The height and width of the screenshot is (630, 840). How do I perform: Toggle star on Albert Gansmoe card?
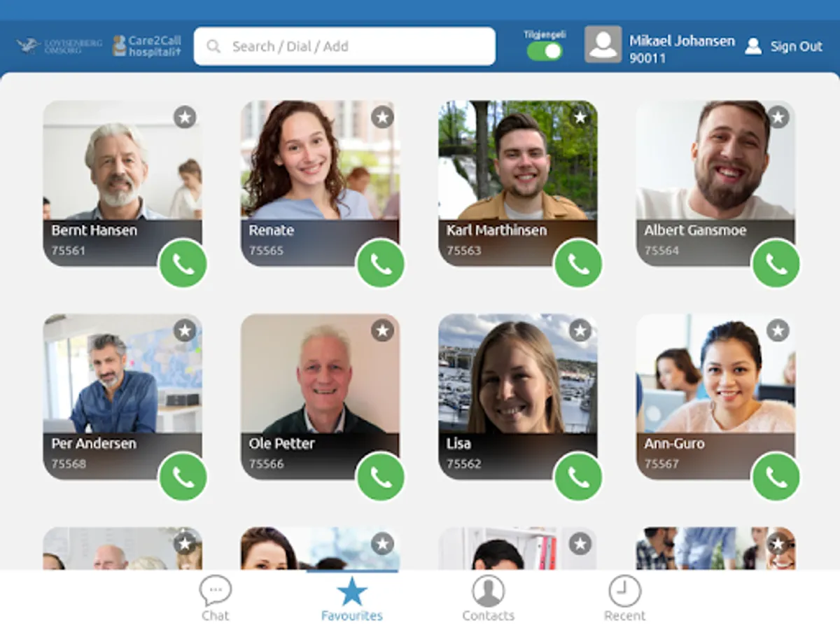(x=778, y=117)
